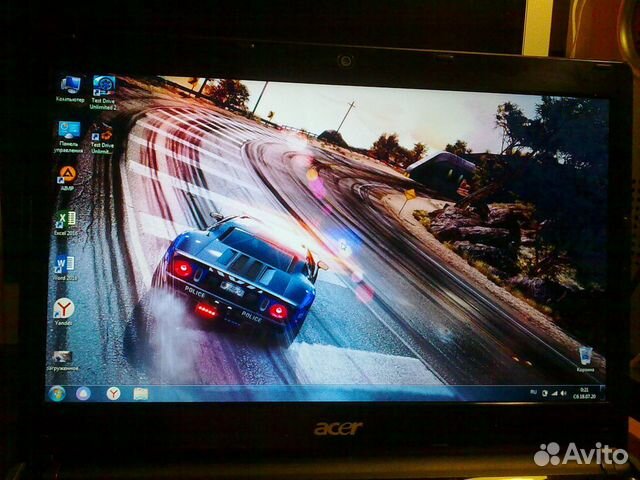Open Yandex browser from the taskbar
This screenshot has width=640, height=480.
(113, 393)
